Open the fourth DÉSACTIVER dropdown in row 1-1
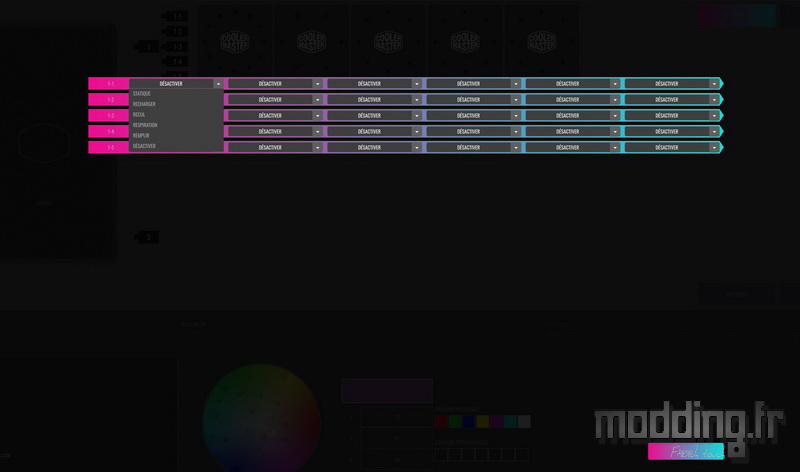 [473, 84]
